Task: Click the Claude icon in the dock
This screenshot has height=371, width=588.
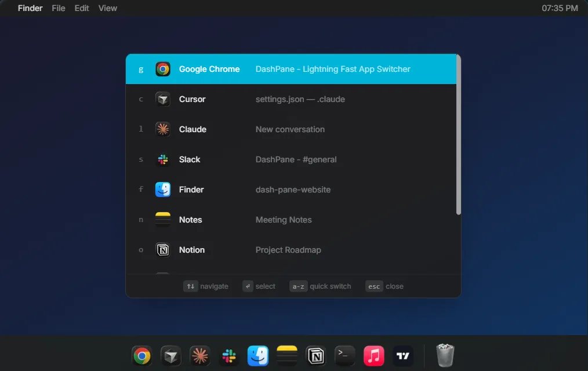Action: pos(200,355)
